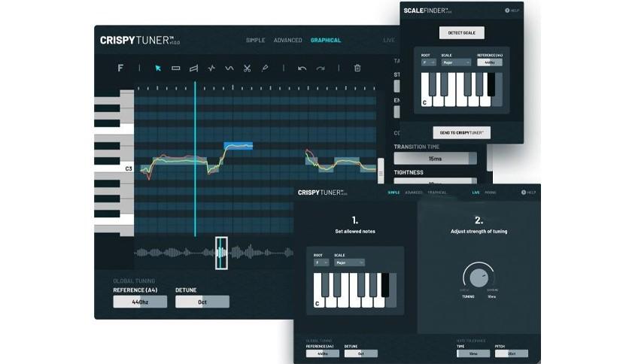Click the redo arrow icon
629x364 pixels.
320,68
